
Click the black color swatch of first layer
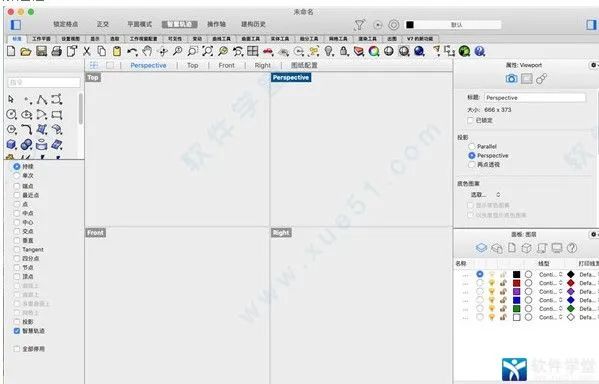tap(516, 274)
